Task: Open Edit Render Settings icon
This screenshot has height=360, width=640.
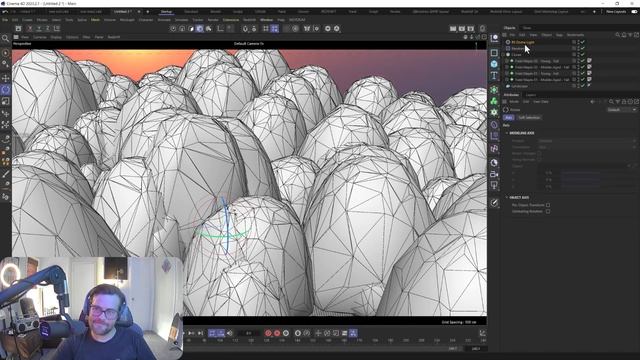Action: 471,29
